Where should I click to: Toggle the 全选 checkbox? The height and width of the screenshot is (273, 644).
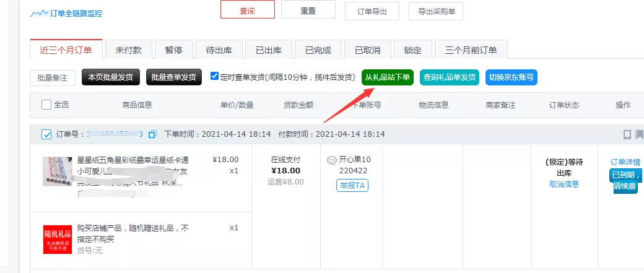(x=46, y=105)
